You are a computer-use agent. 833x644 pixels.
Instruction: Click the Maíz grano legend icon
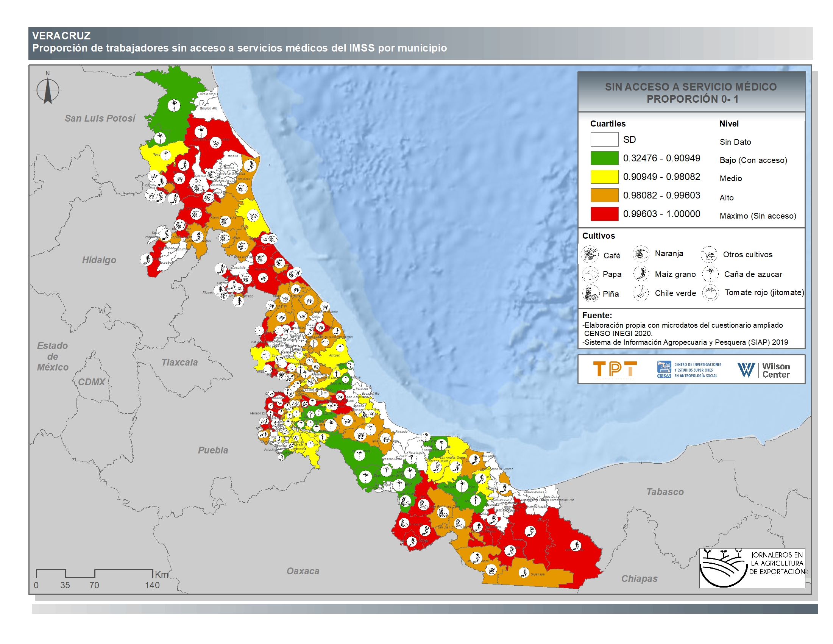click(641, 274)
